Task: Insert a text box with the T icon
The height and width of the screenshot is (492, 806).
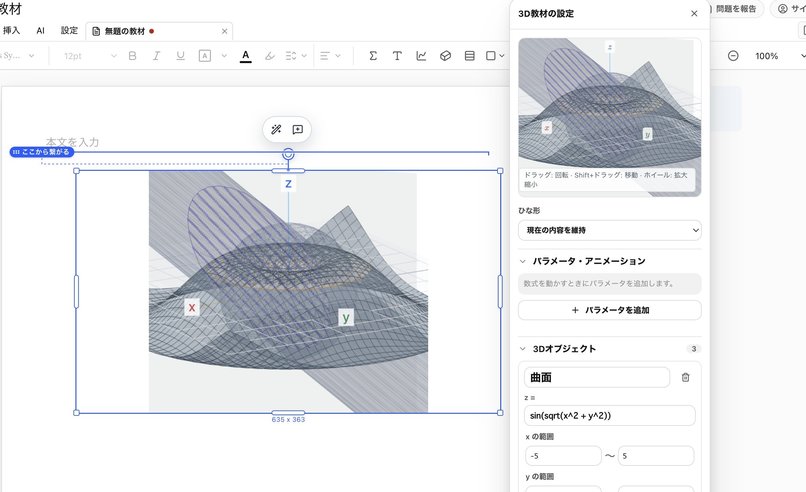Action: 397,56
